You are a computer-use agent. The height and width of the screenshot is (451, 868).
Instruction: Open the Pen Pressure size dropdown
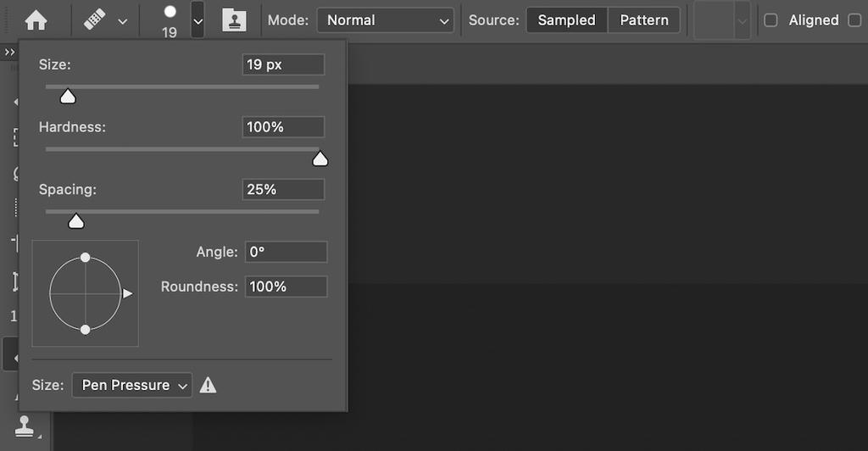pos(132,385)
